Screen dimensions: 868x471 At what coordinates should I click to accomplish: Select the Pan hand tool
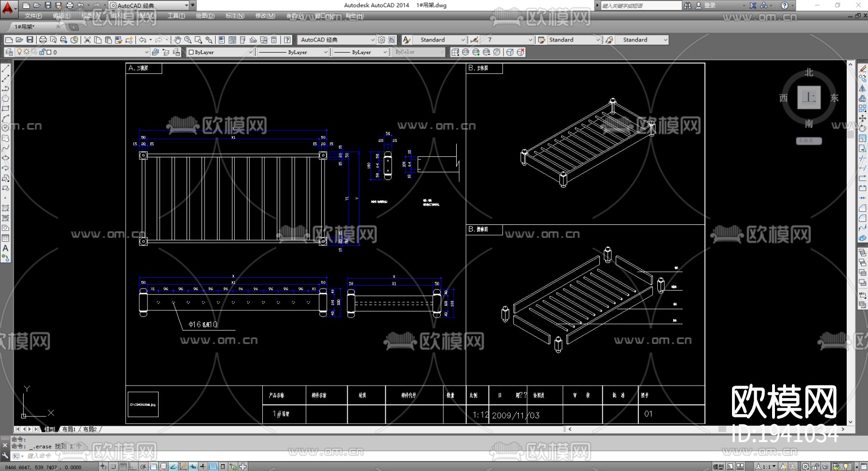pyautogui.click(x=177, y=40)
